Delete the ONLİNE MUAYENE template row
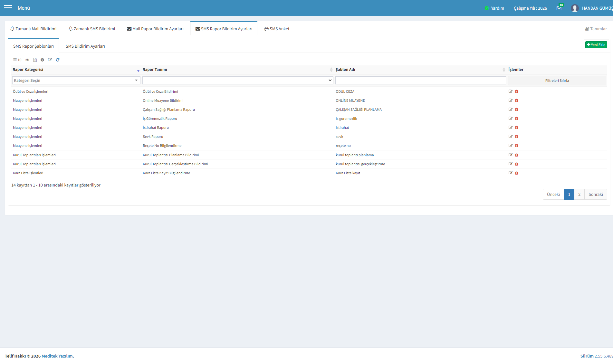The image size is (613, 364). (516, 101)
